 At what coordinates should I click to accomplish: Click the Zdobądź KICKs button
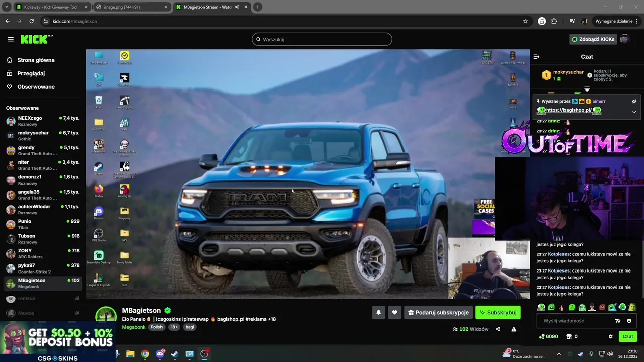(593, 39)
